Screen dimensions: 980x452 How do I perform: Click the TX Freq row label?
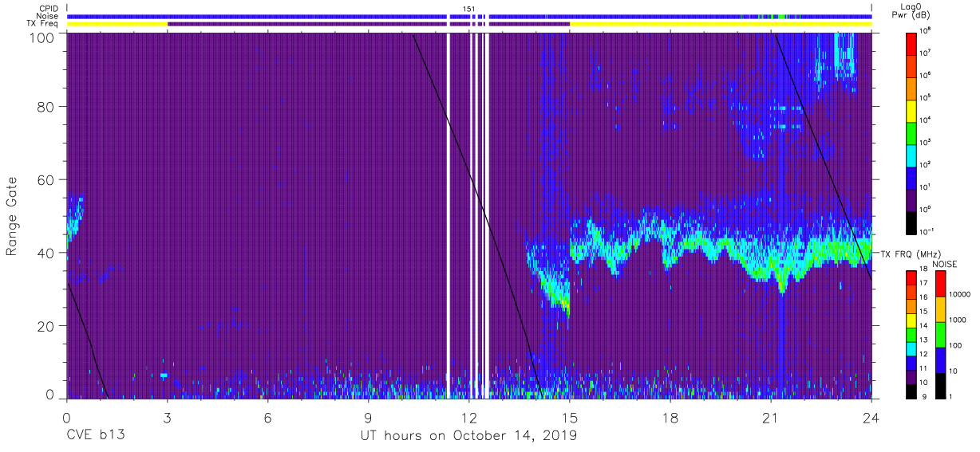tap(42, 23)
